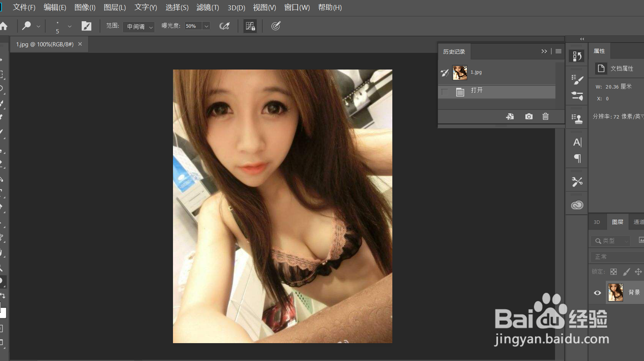Toggle the protect tones button
The height and width of the screenshot is (361, 644).
click(x=250, y=26)
